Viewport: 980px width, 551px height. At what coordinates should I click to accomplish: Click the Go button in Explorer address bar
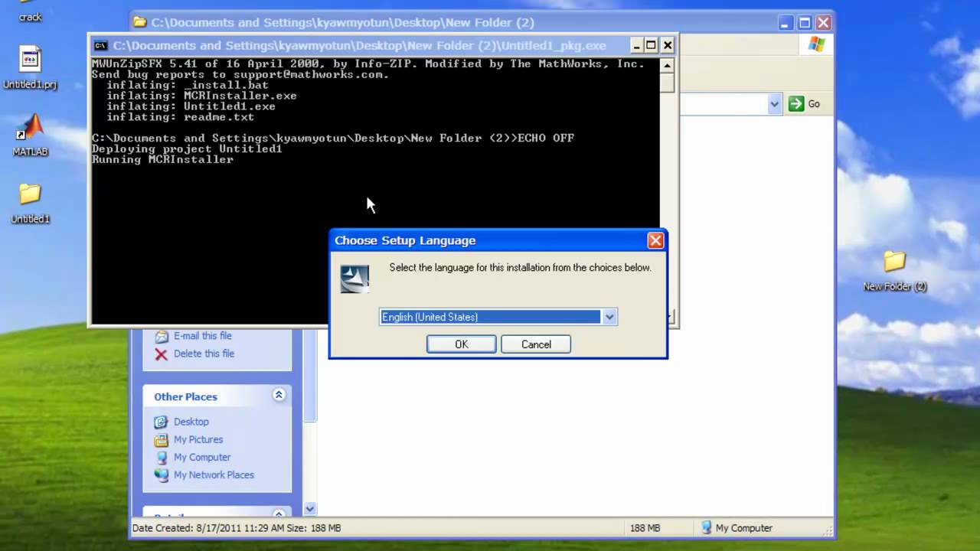[x=805, y=103]
